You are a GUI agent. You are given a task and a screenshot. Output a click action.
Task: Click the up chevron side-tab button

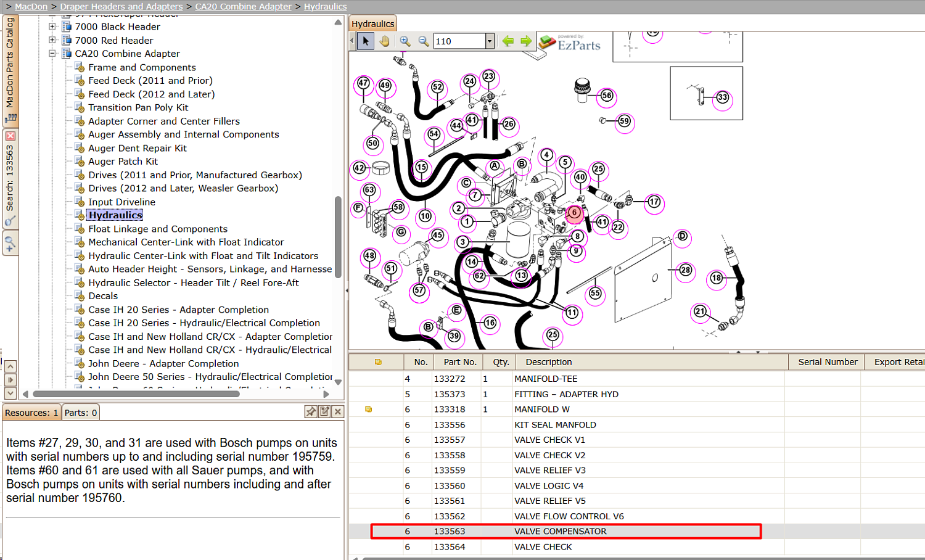[x=10, y=366]
